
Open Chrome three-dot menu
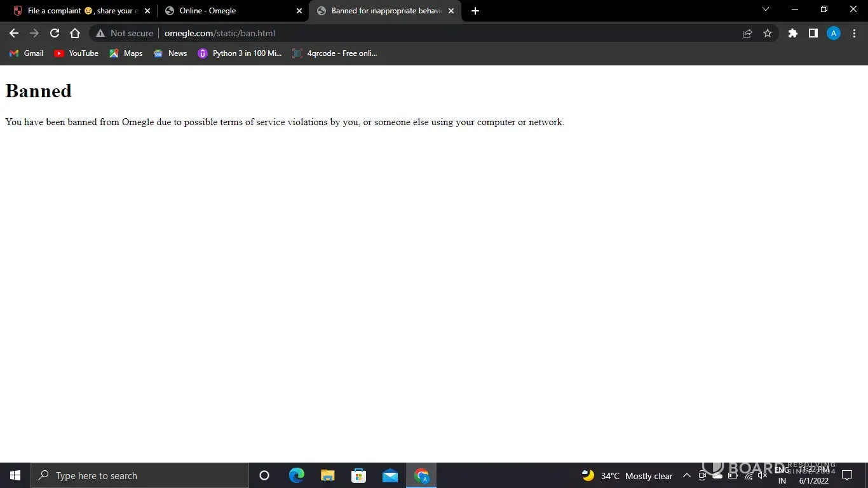click(x=854, y=33)
